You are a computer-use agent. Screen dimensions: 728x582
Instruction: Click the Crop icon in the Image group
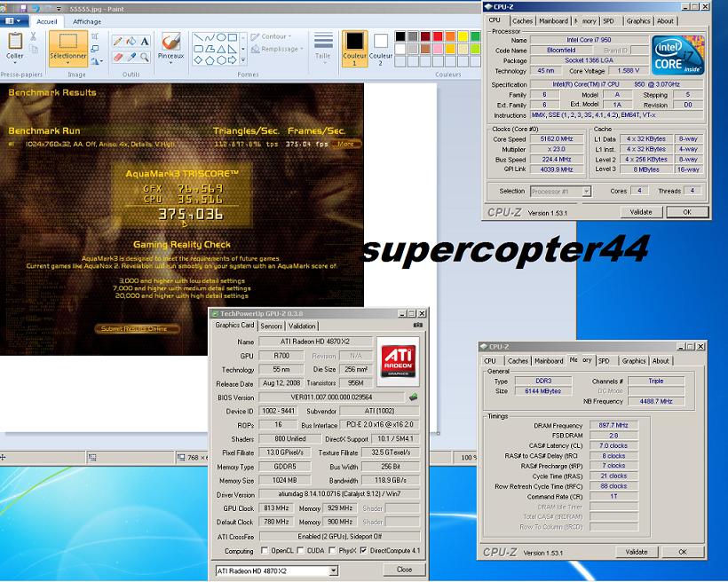pos(95,36)
